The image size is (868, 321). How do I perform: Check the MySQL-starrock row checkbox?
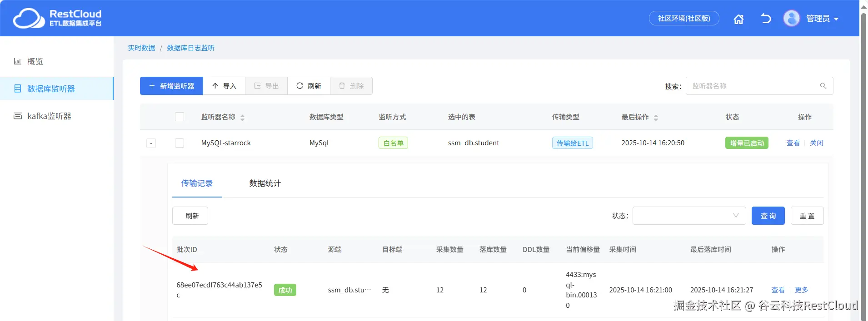pyautogui.click(x=180, y=143)
